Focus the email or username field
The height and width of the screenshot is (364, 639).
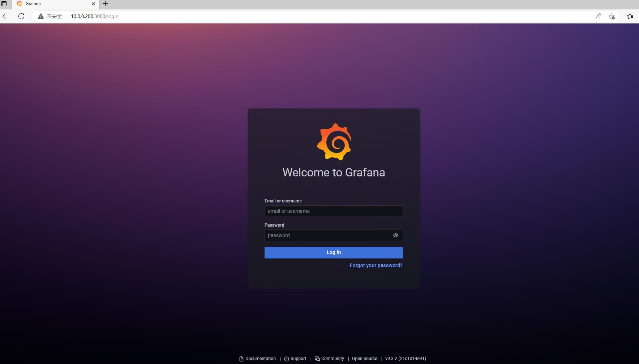click(x=334, y=211)
